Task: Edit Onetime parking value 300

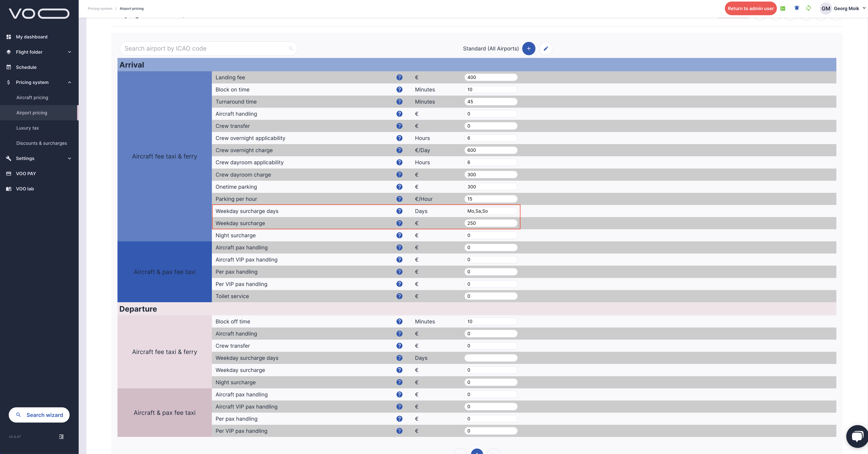Action: coord(491,187)
